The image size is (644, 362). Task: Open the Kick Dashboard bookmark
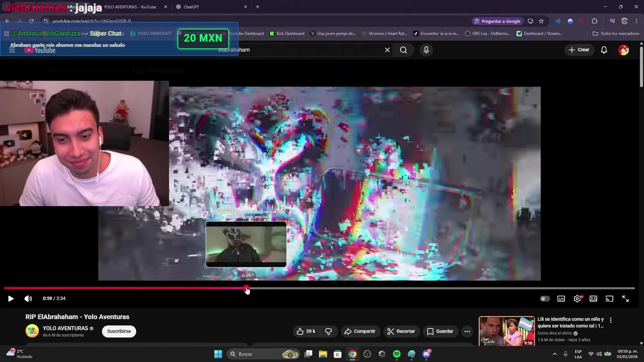pyautogui.click(x=287, y=34)
